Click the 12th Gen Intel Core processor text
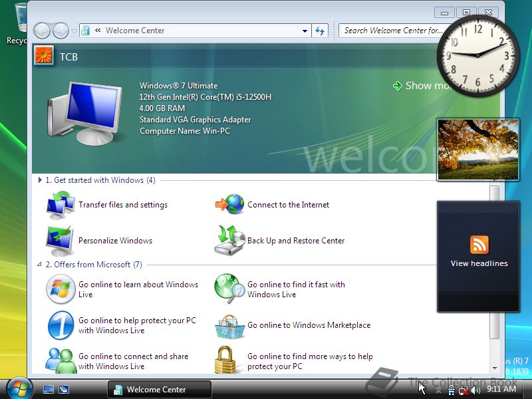532x399 pixels. pyautogui.click(x=205, y=97)
